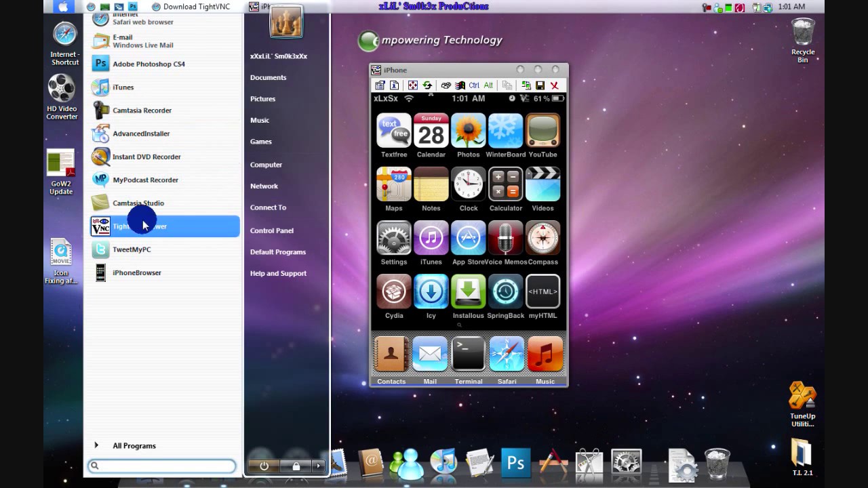Launch Camtasia Recorder from start menu

165,110
